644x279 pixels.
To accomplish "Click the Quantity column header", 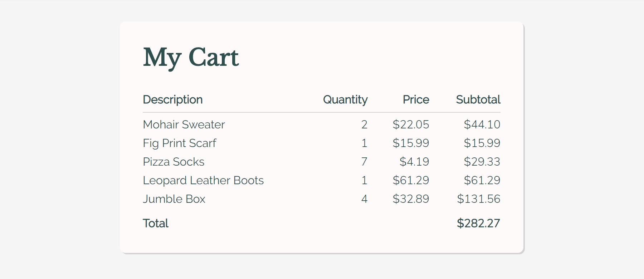I will tap(345, 99).
